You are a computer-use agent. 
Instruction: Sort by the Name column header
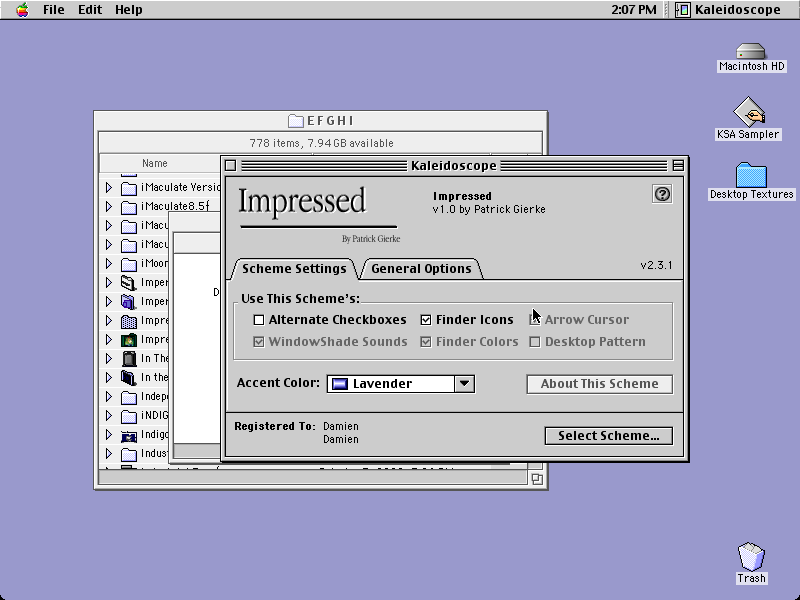pyautogui.click(x=155, y=163)
